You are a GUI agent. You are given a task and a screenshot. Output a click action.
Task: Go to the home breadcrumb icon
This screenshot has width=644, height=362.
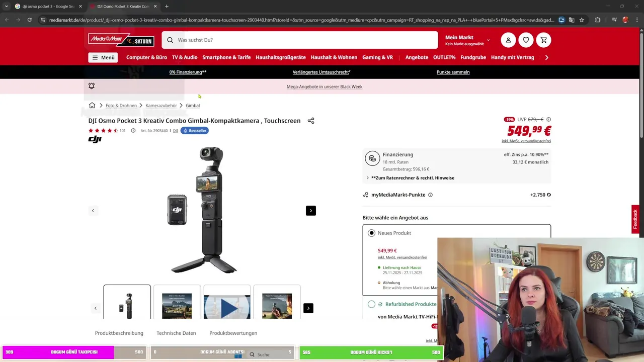[92, 106]
